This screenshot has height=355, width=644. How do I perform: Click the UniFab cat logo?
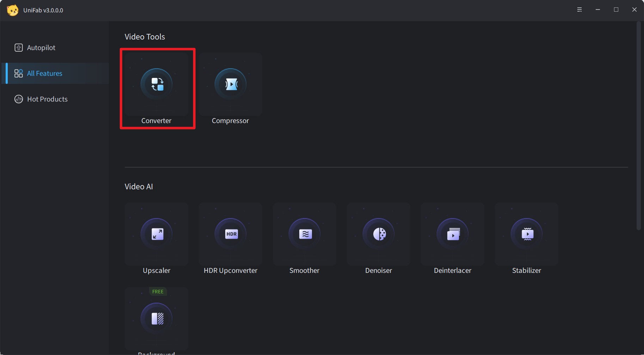click(13, 10)
